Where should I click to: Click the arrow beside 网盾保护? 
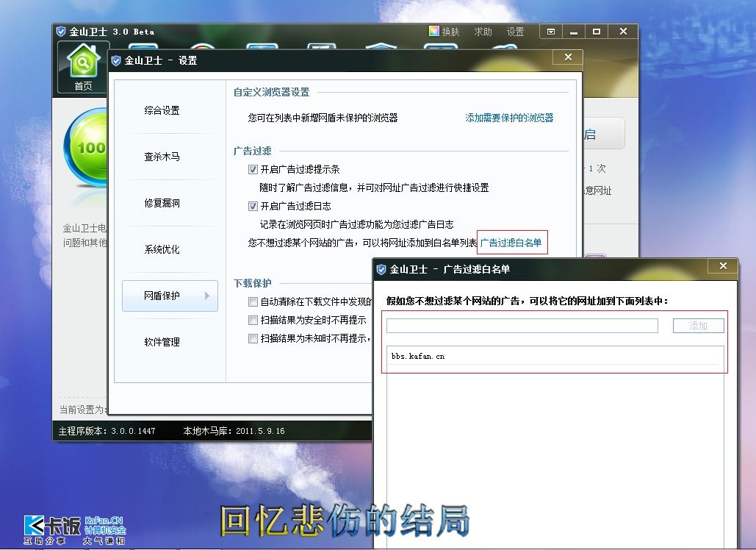pyautogui.click(x=207, y=296)
